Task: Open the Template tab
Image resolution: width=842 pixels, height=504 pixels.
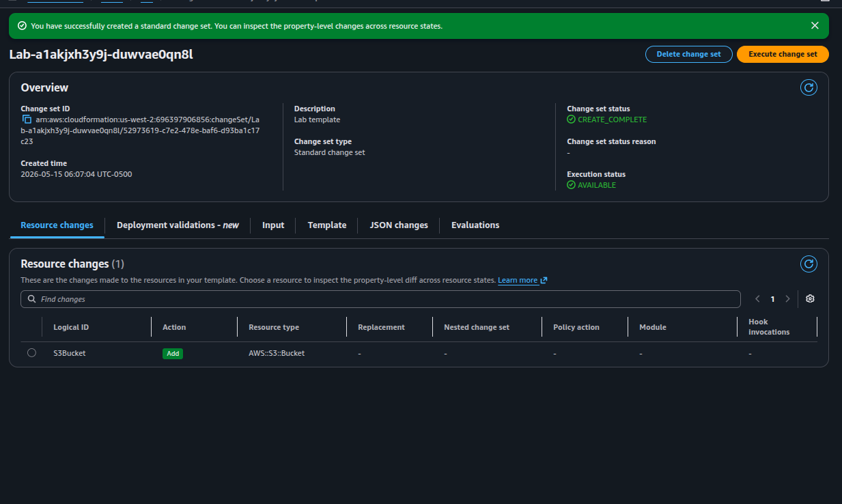Action: [327, 225]
